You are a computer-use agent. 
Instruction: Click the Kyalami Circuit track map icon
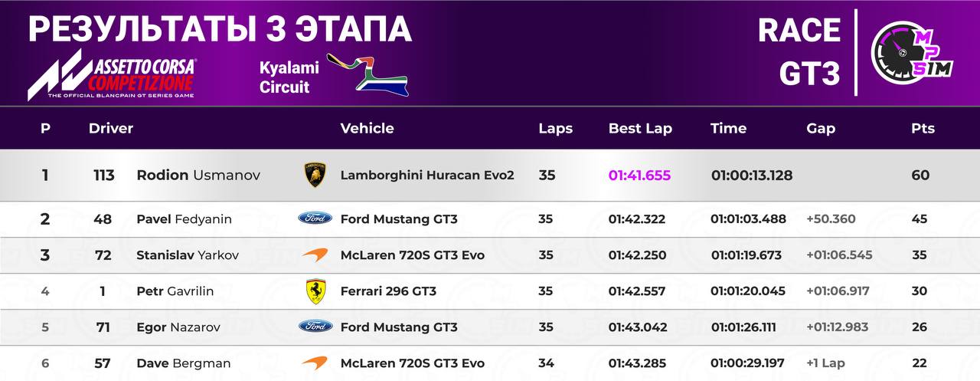click(x=367, y=74)
